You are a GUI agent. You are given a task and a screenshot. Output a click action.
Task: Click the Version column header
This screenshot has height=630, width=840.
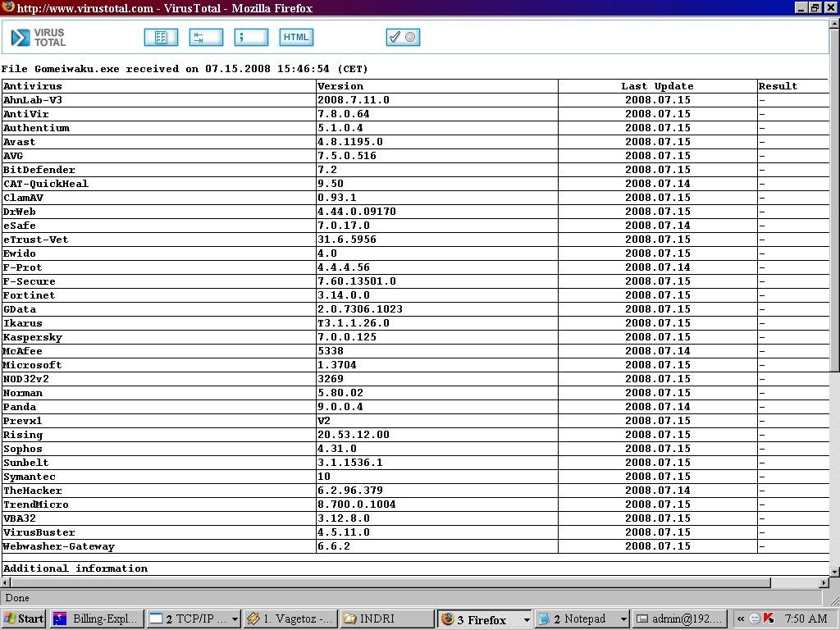tap(340, 86)
